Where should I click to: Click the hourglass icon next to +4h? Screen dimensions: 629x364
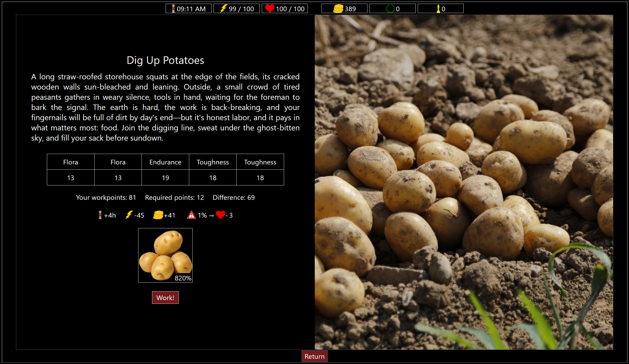pyautogui.click(x=100, y=215)
